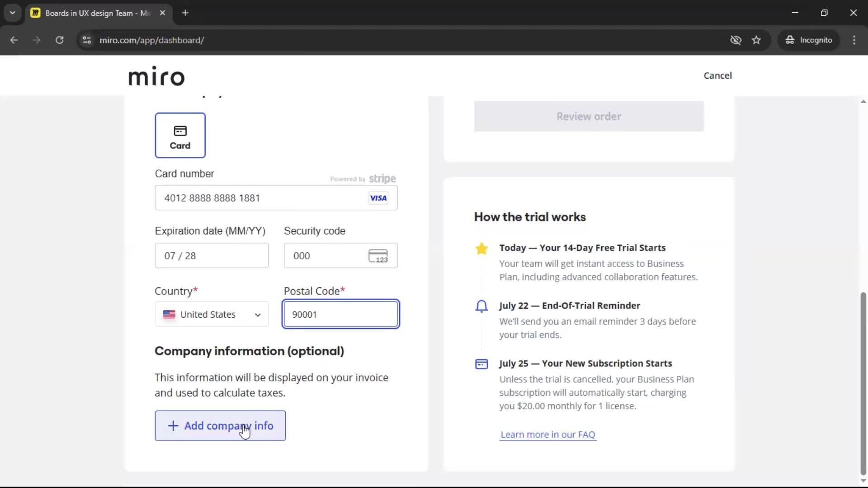Click 'How the trial works' heading
868x488 pixels.
tap(530, 217)
